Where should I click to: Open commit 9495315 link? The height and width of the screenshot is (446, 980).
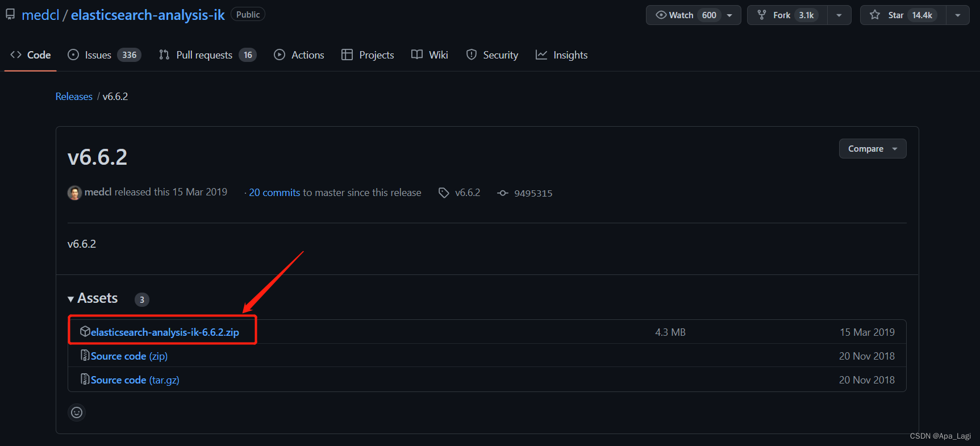[x=533, y=193]
